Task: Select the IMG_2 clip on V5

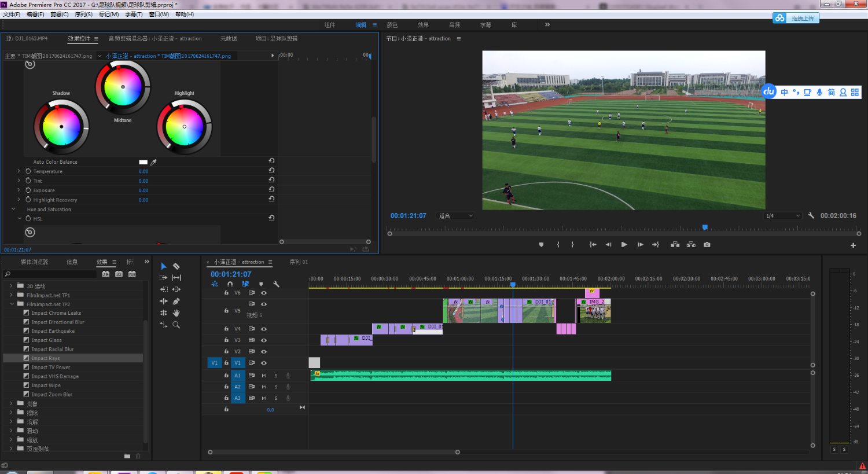Action: click(594, 310)
